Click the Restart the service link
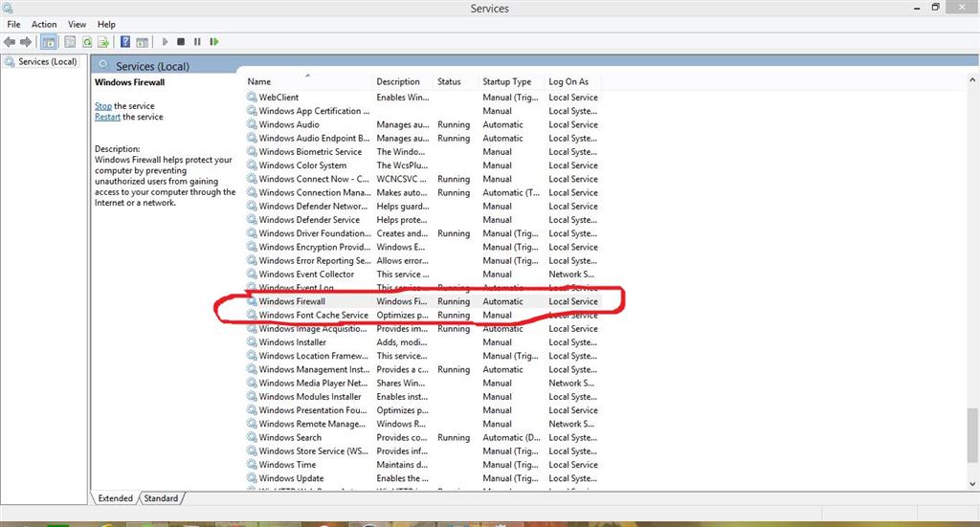Screen dimensions: 980x527 coord(107,117)
